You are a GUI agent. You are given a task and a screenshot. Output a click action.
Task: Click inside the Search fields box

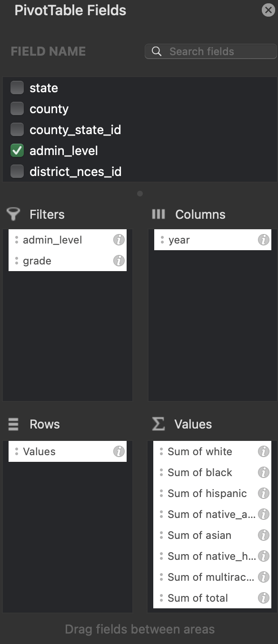[211, 51]
